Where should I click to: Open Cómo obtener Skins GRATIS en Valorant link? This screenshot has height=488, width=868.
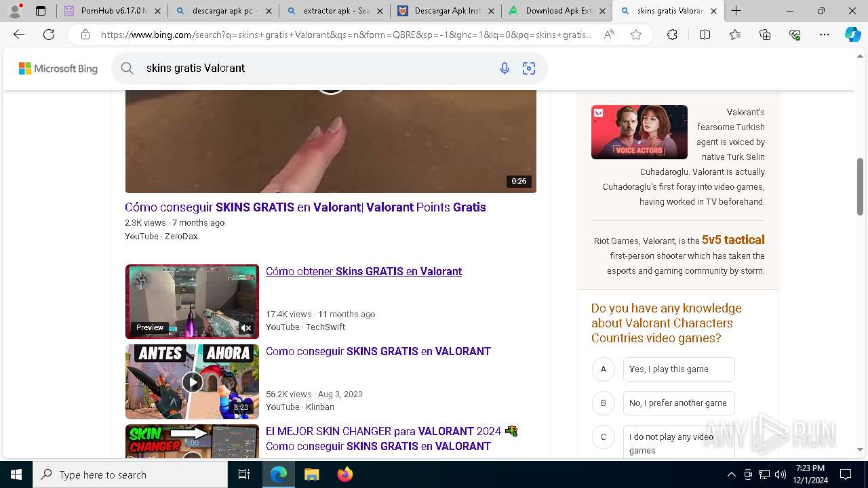point(363,271)
